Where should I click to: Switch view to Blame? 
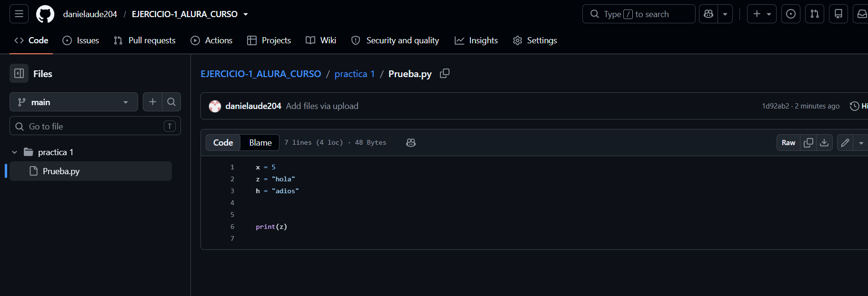tap(260, 143)
